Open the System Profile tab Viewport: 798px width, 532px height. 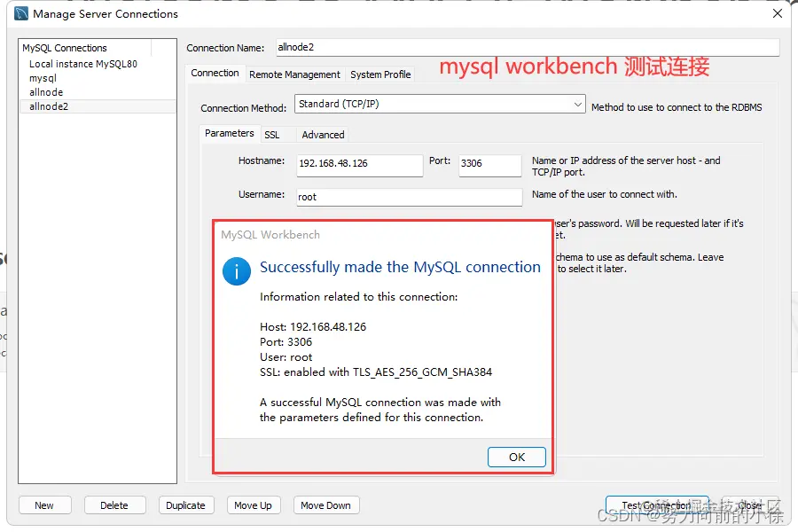[x=380, y=74]
